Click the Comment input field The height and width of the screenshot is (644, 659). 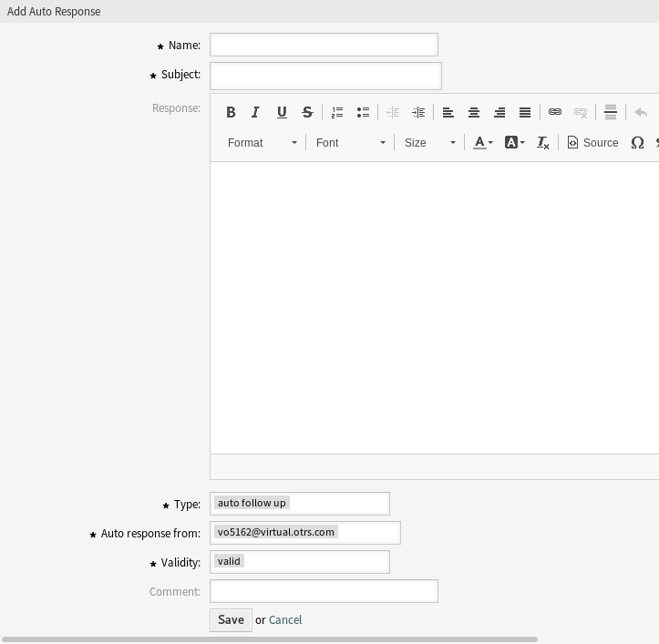[x=324, y=591]
